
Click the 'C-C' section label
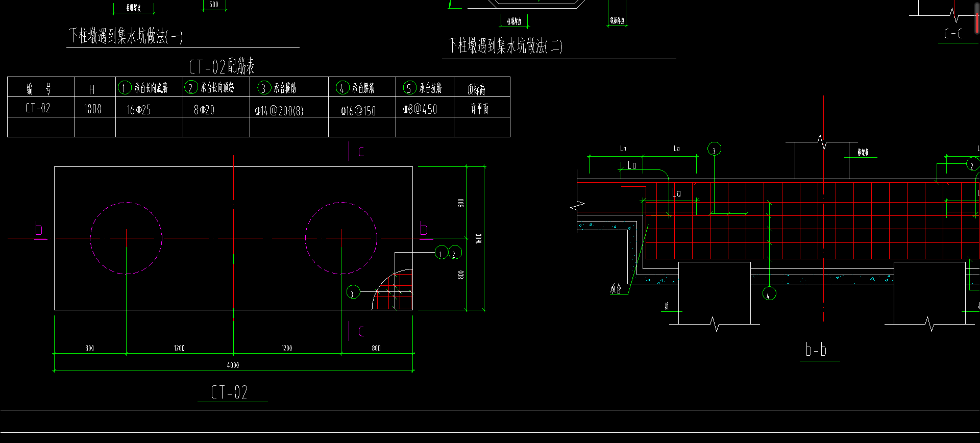tap(953, 34)
